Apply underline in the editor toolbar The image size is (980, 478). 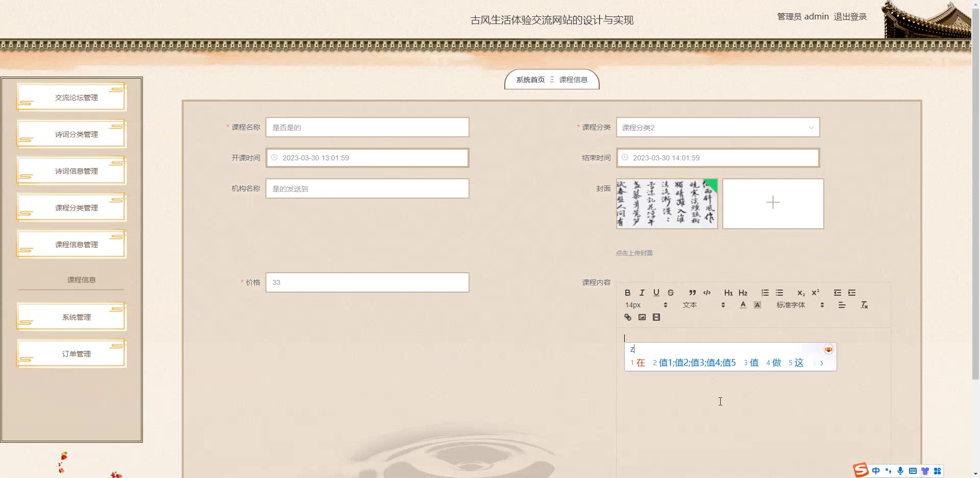coord(656,293)
